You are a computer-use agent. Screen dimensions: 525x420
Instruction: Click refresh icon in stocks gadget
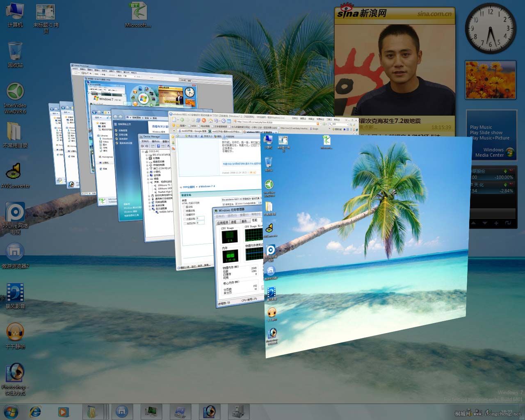508,223
